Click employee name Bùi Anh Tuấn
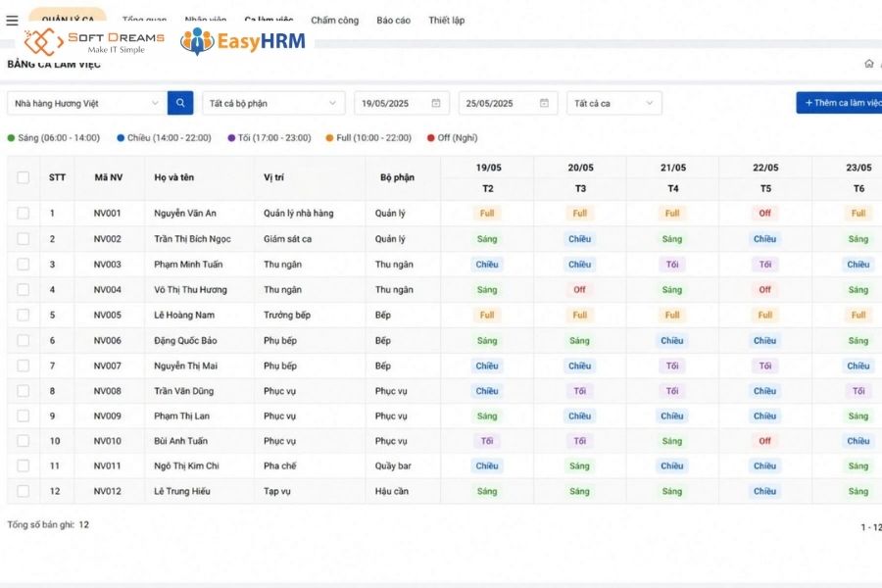The image size is (882, 588). [181, 441]
